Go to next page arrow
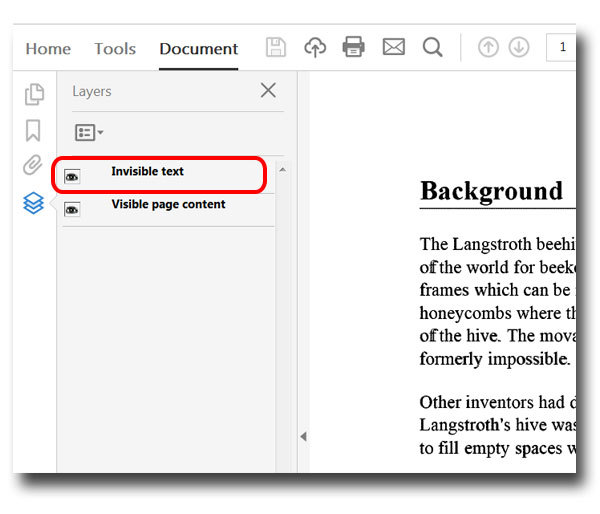 pyautogui.click(x=519, y=47)
